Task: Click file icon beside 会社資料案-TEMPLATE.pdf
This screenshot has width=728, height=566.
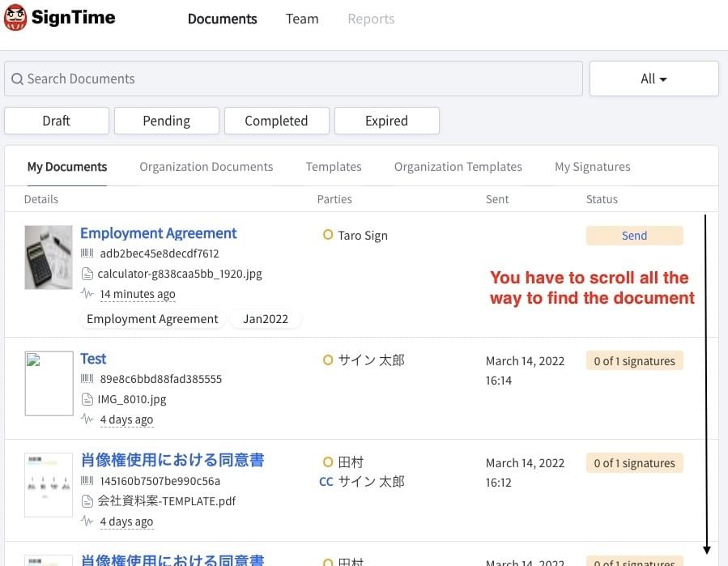Action: [x=87, y=501]
